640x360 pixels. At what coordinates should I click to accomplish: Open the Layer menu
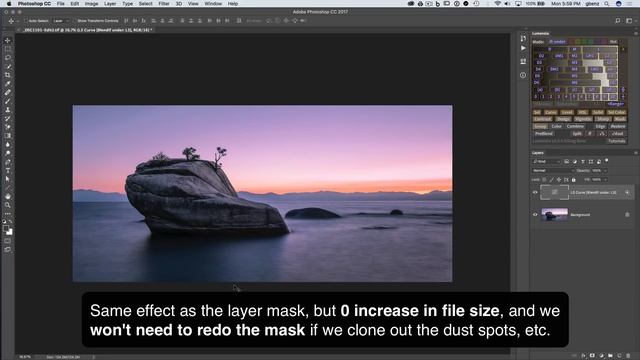point(110,4)
